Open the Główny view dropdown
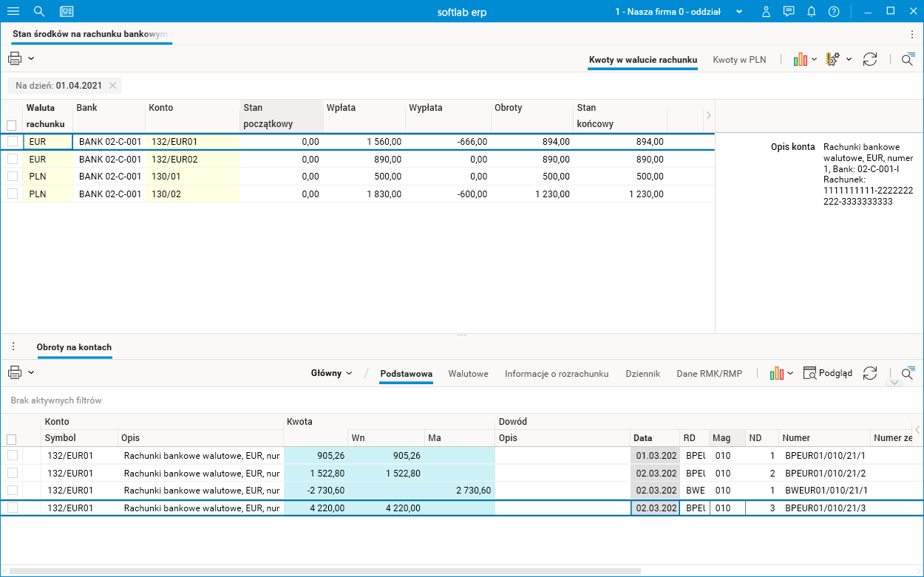The width and height of the screenshot is (924, 577). click(x=332, y=373)
